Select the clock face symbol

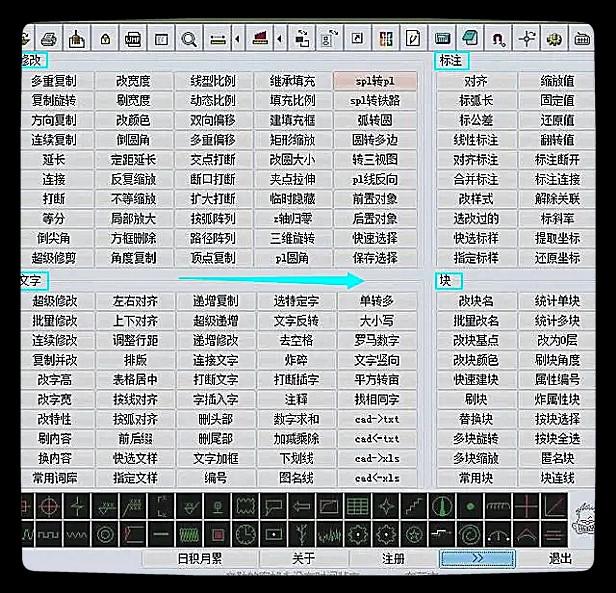coord(246,534)
